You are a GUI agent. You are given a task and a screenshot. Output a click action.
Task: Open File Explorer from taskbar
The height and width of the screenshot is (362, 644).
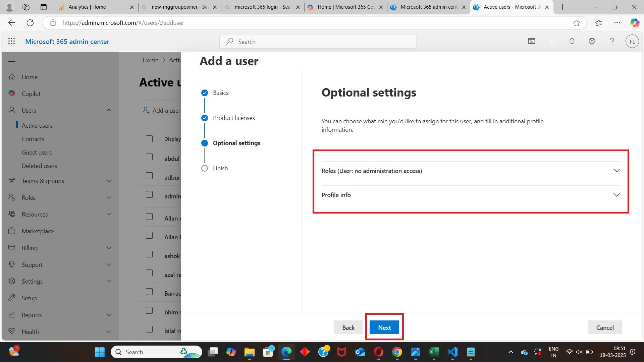point(249,352)
